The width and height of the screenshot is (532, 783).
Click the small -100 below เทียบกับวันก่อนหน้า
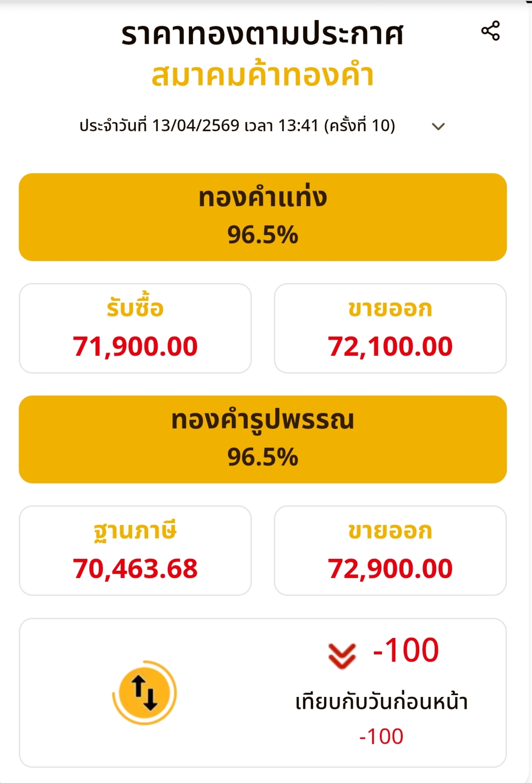(x=381, y=736)
